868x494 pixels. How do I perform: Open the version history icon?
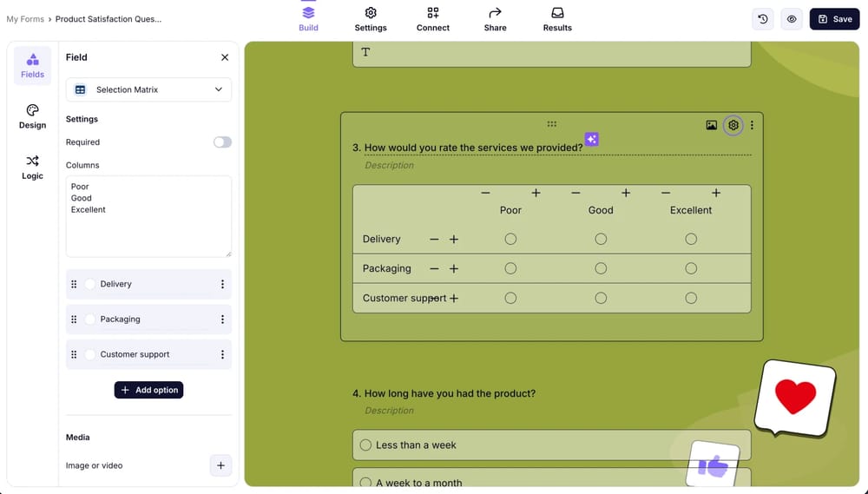763,19
